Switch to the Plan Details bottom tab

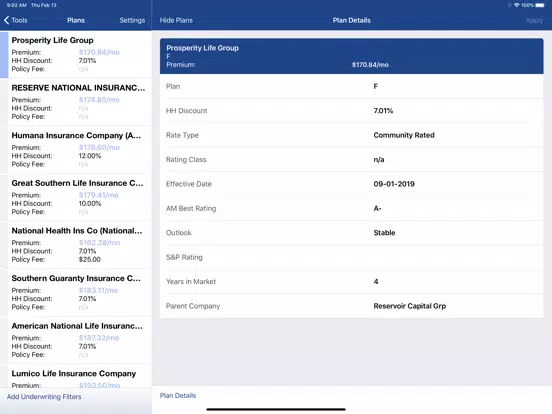pos(178,395)
